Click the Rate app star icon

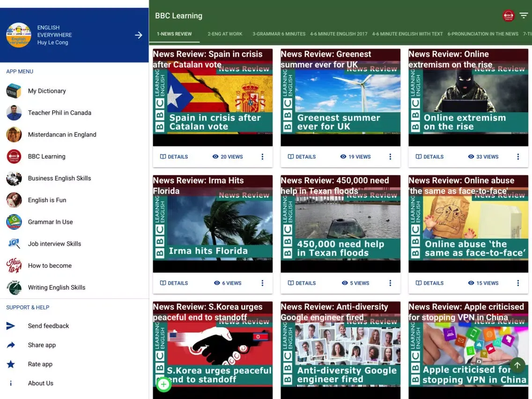11,364
